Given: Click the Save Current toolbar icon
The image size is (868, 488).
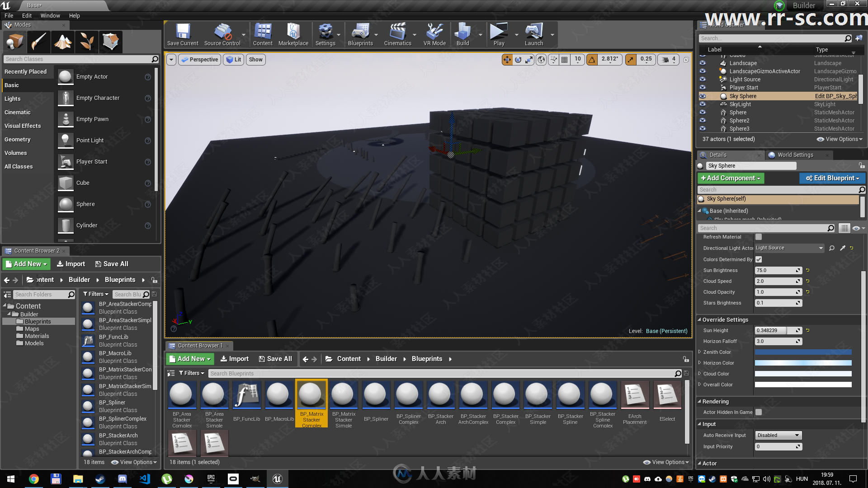Looking at the screenshot, I should click(x=183, y=35).
